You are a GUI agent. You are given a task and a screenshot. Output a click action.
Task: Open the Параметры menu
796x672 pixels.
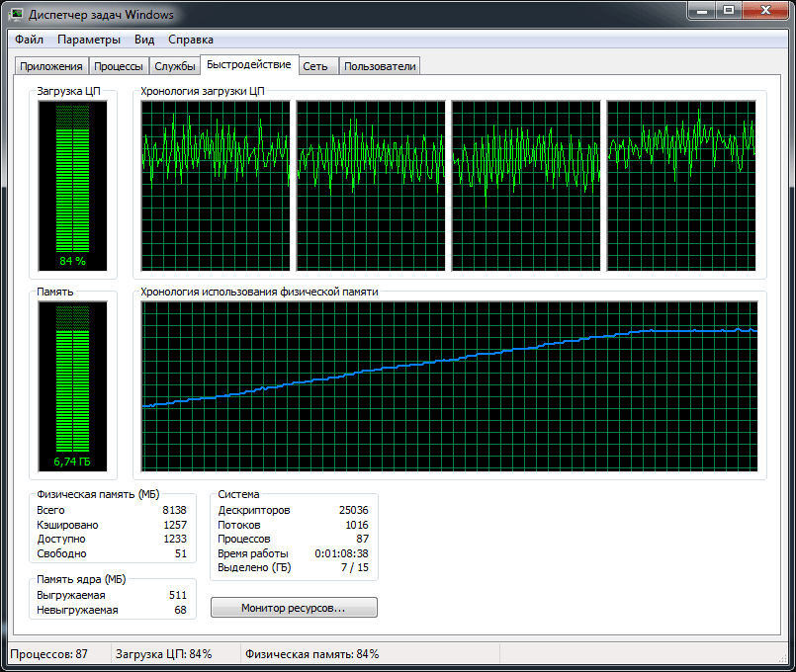(x=89, y=40)
